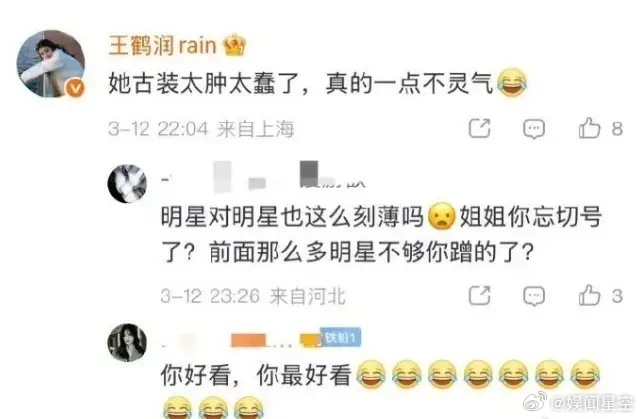641x419 pixels.
Task: Select the 她古装太肿太蠢了 comment text
Action: (301, 84)
